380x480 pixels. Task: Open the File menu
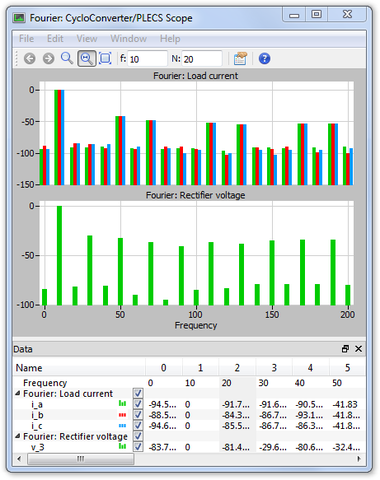tap(26, 39)
